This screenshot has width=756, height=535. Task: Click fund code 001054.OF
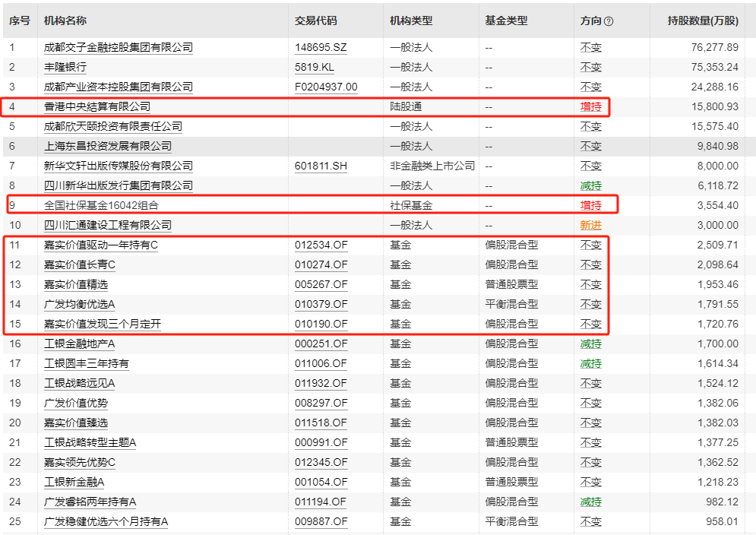tap(321, 483)
